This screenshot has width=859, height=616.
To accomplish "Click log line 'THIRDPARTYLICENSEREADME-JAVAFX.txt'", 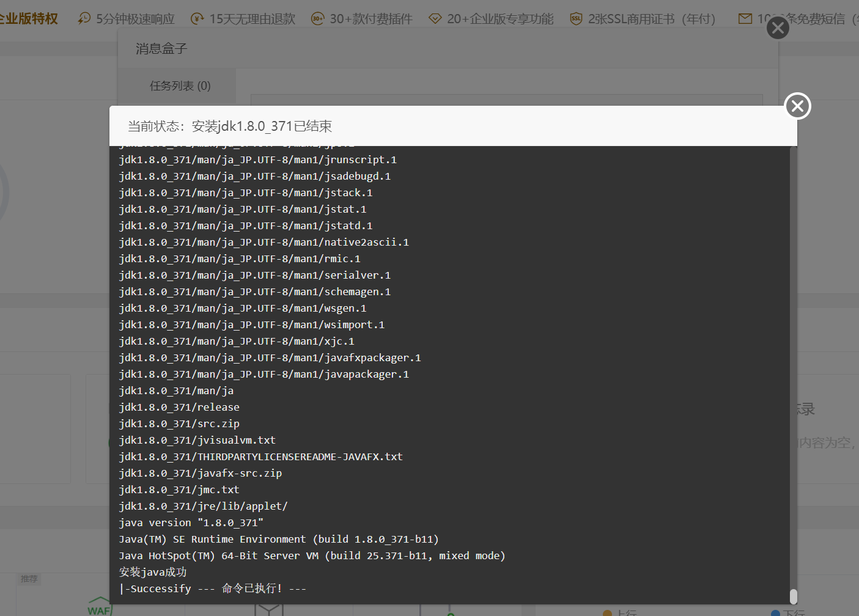I will pyautogui.click(x=260, y=457).
